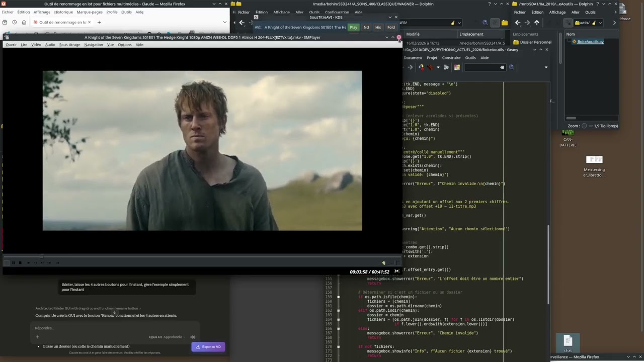The width and height of the screenshot is (644, 362).
Task: Click SMPlayer seek bar handle
Action: click(x=42, y=256)
